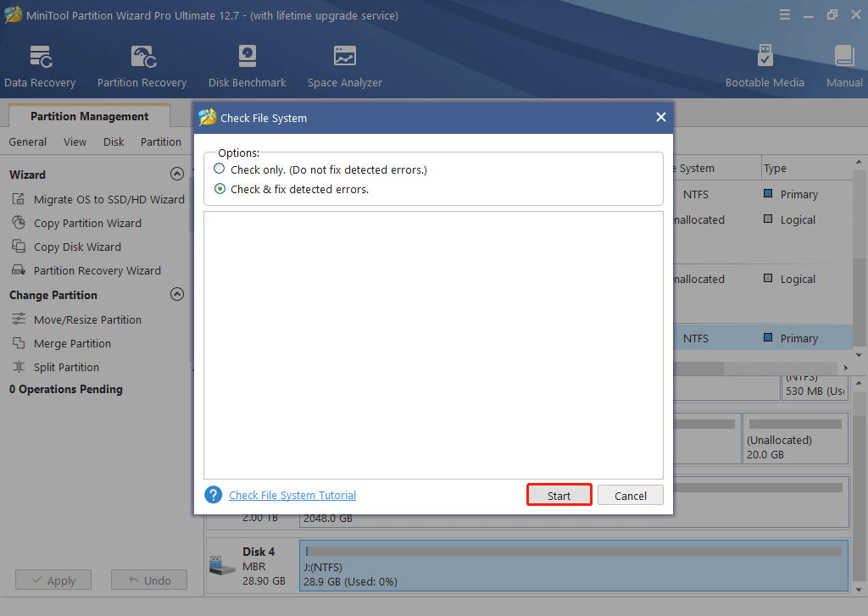
Task: Click Copy Disk Wizard icon
Action: tap(19, 247)
